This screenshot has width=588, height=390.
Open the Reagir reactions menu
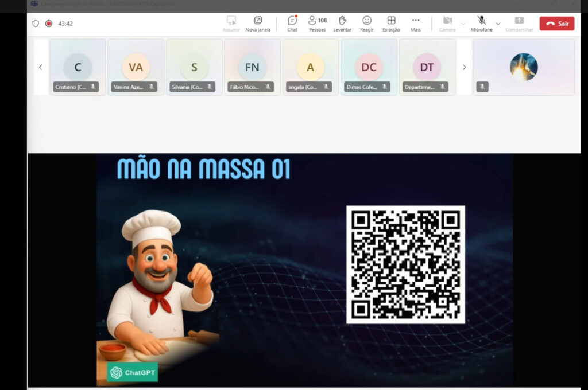[x=367, y=23]
